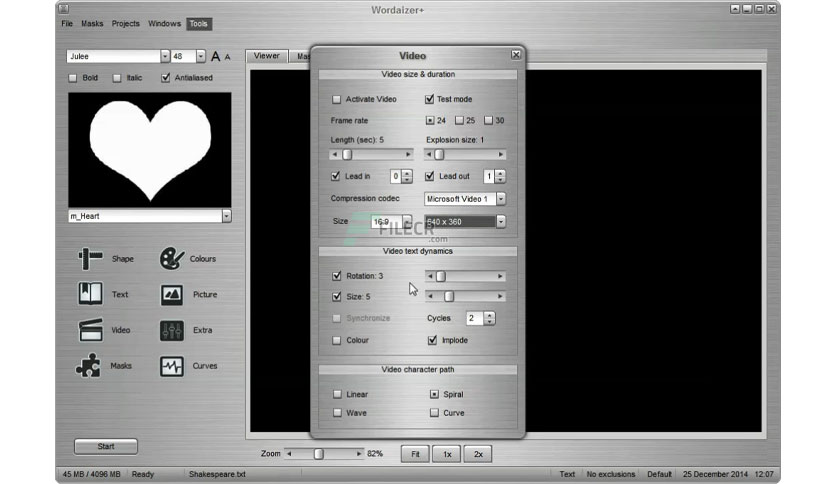Toggle the Lead out checkbox
836x484 pixels.
tap(430, 176)
